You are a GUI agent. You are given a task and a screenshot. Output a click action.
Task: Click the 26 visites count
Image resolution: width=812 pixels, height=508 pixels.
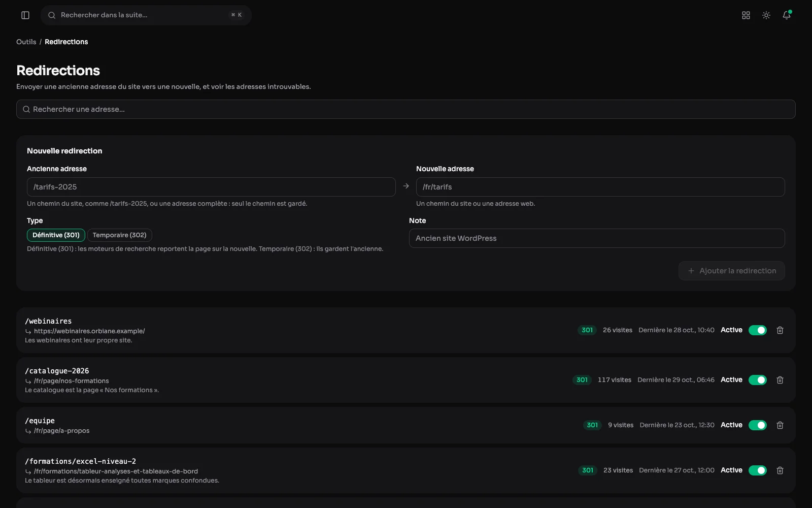pos(618,330)
